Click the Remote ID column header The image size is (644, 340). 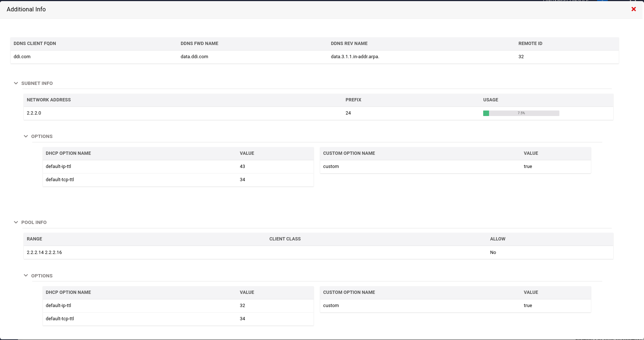tap(530, 44)
